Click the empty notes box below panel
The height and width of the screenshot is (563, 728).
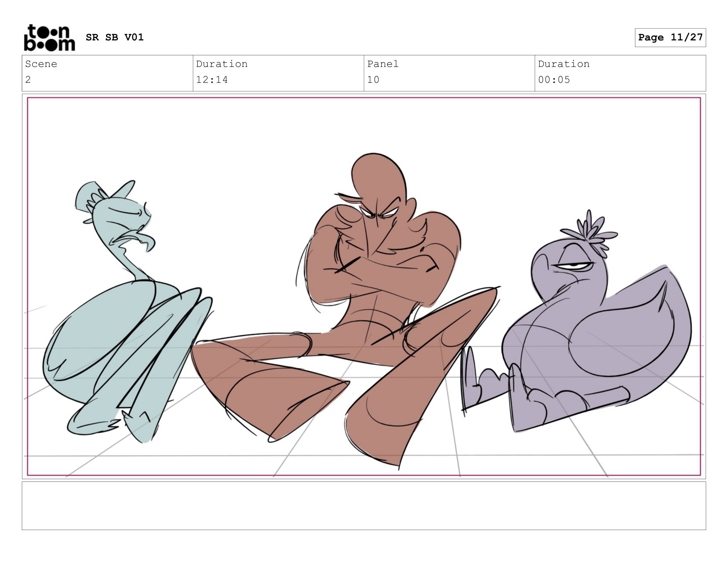click(364, 506)
